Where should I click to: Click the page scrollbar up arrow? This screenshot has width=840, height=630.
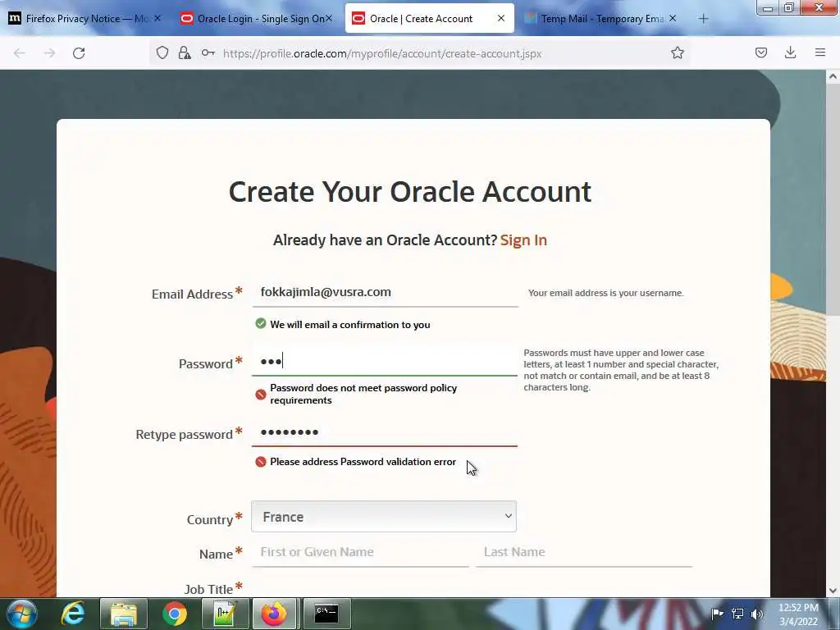[x=833, y=76]
